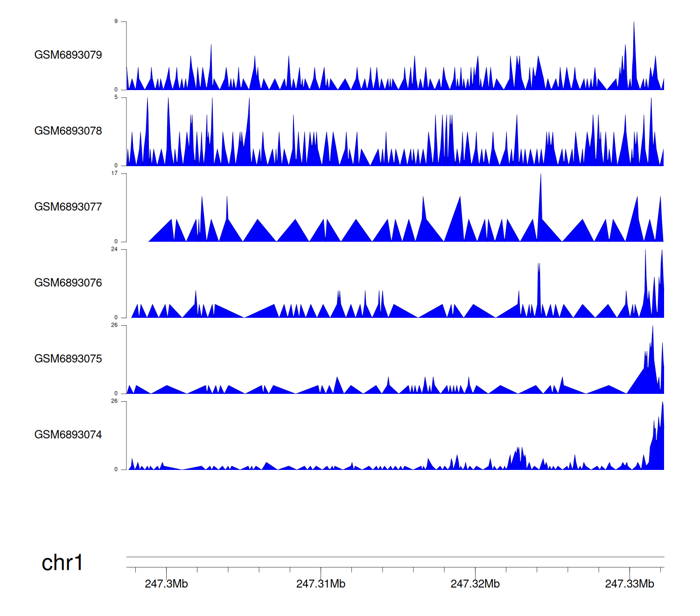This screenshot has height=616, width=700.
Task: Click the y-axis maximum value 17
Action: (x=114, y=173)
